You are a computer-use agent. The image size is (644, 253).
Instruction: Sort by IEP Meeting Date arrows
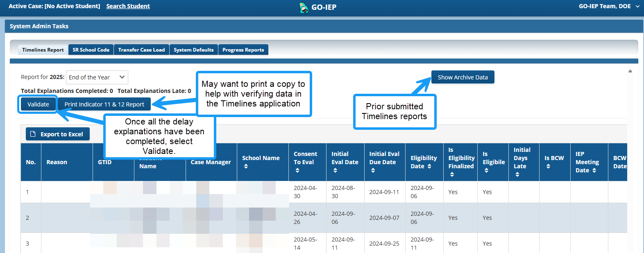(x=594, y=170)
